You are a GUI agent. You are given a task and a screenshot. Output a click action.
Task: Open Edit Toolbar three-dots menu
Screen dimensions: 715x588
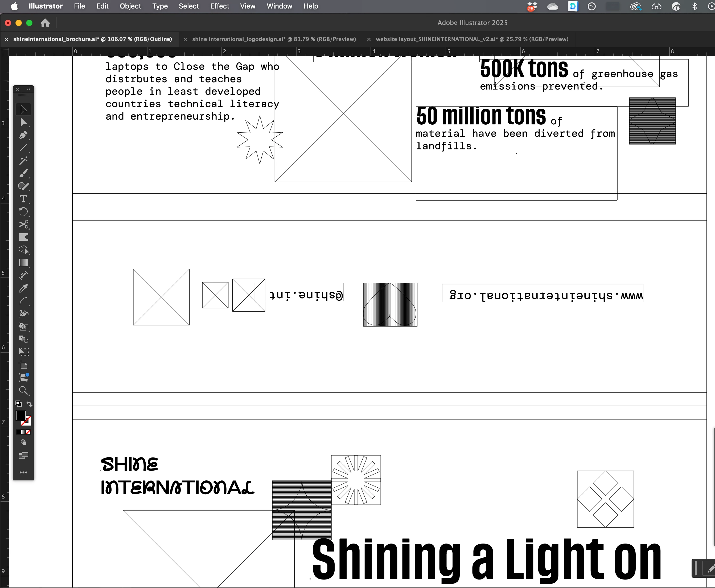click(23, 472)
